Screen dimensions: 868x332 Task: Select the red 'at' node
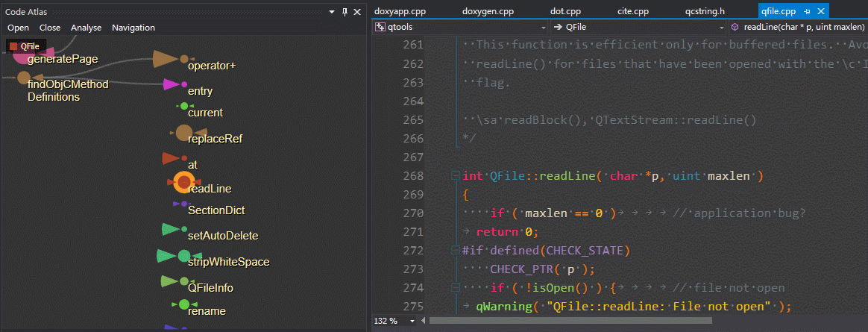point(183,159)
